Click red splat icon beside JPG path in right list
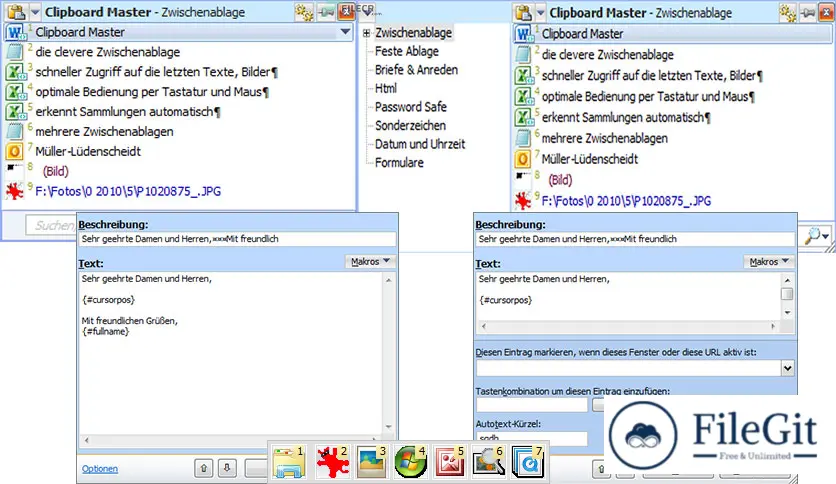 pos(523,201)
